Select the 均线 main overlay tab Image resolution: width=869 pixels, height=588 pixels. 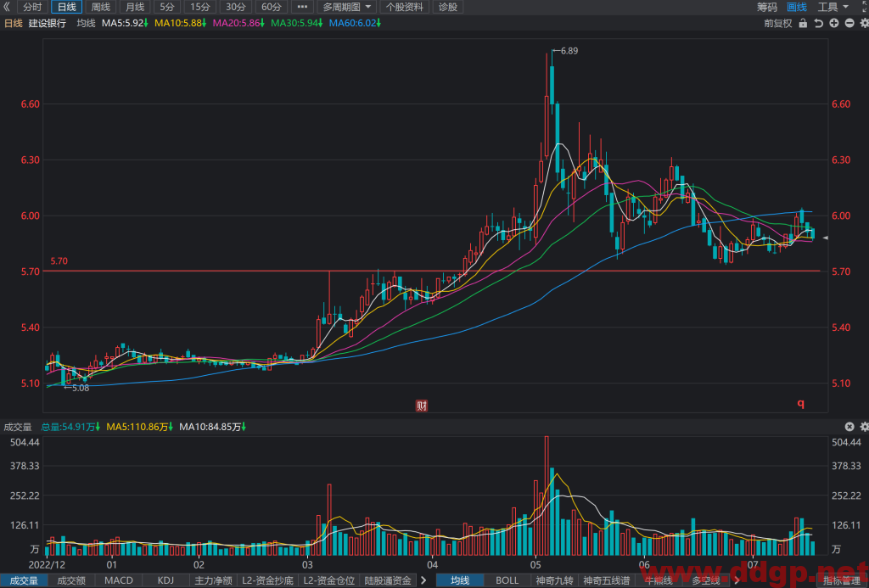(x=460, y=581)
